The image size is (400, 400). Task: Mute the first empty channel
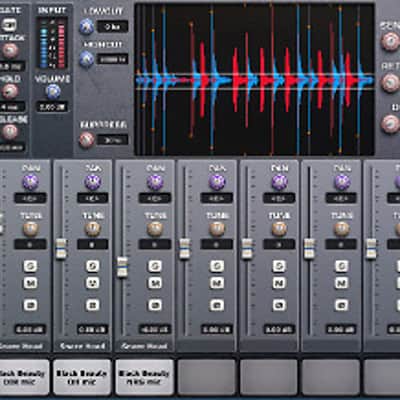(x=217, y=283)
